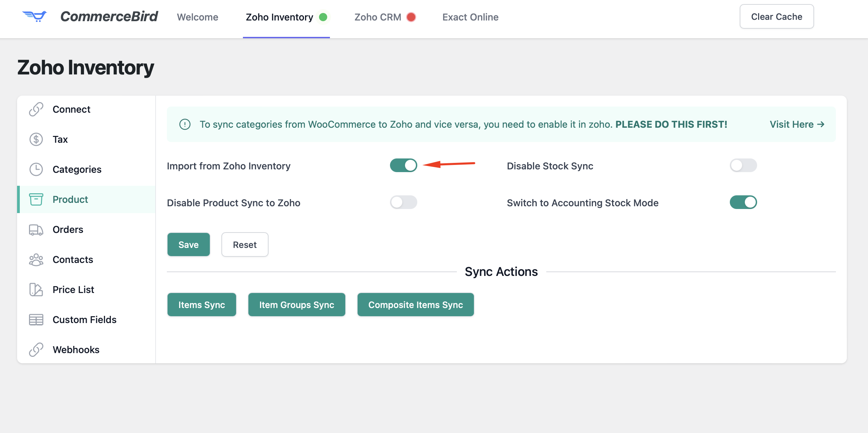Open the Categories section
The height and width of the screenshot is (433, 868).
86,169
